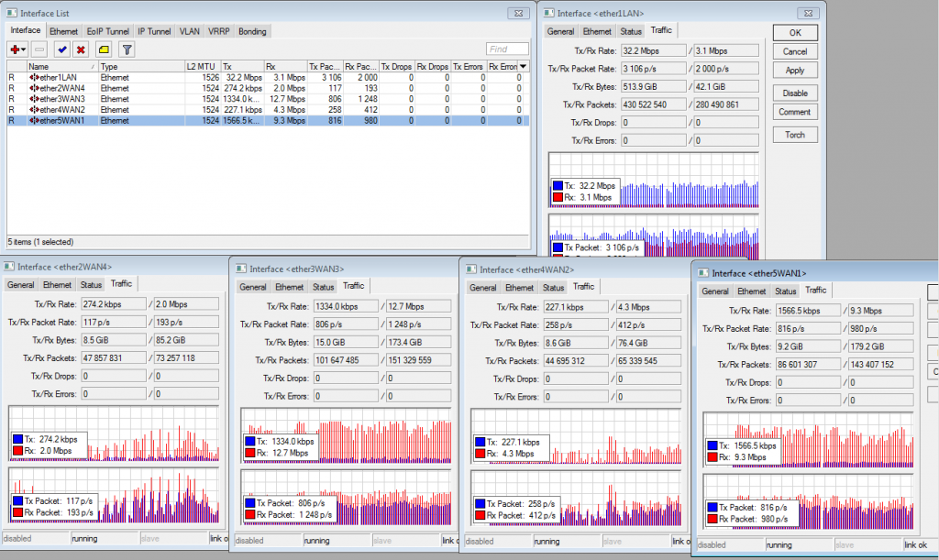This screenshot has height=560, width=939.
Task: Open General tab in ether3WAN3 window
Action: pyautogui.click(x=253, y=287)
